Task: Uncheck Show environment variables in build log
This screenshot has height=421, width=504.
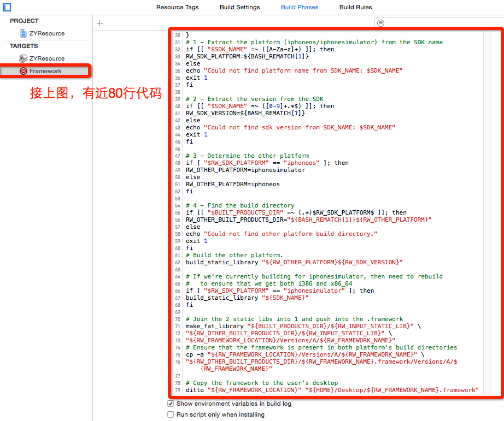Action: pos(171,404)
